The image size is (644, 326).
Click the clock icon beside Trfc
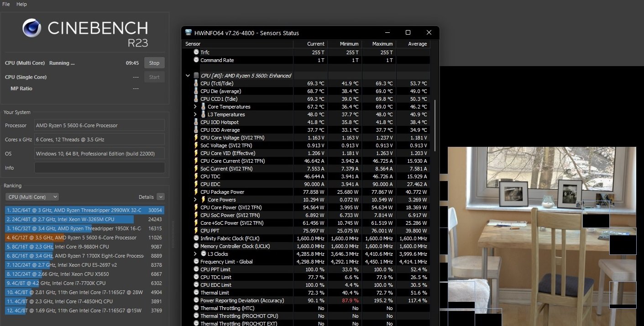coord(196,52)
